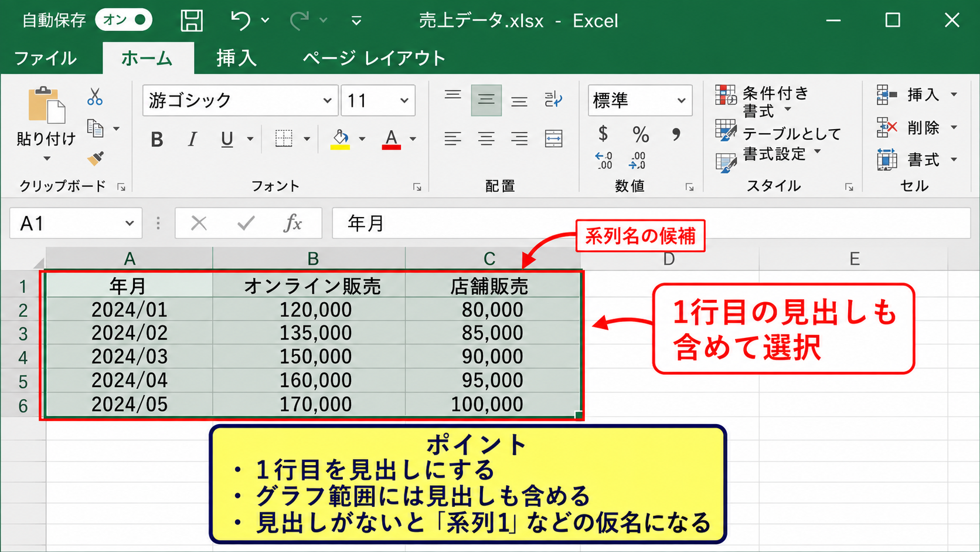The height and width of the screenshot is (552, 980).
Task: Click the 削除 cells button
Action: (917, 127)
